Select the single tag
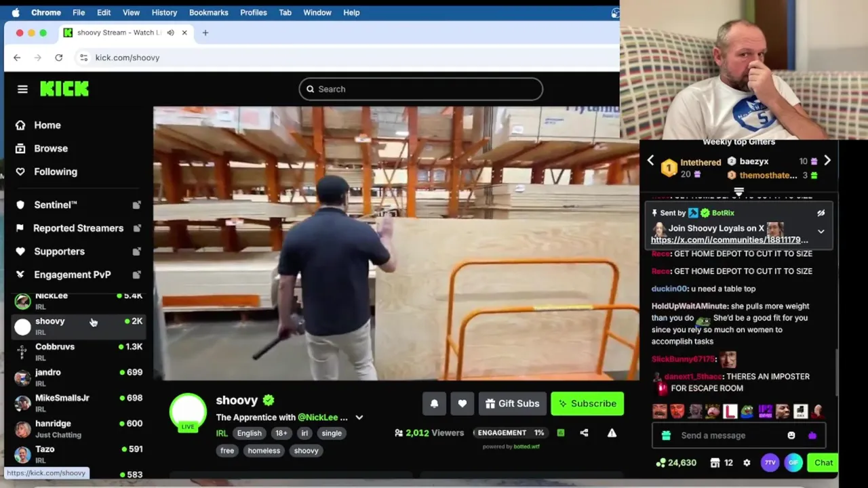Image resolution: width=868 pixels, height=488 pixels. (x=332, y=433)
